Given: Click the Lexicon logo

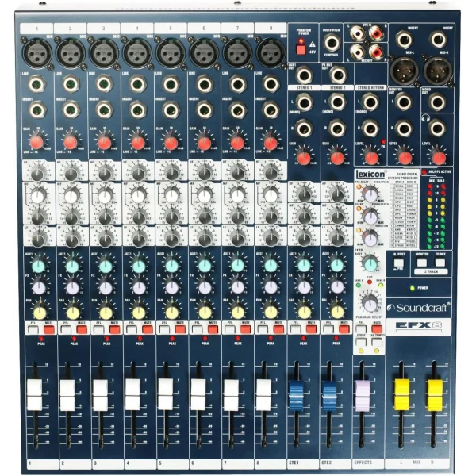Looking at the screenshot, I should pyautogui.click(x=370, y=175).
